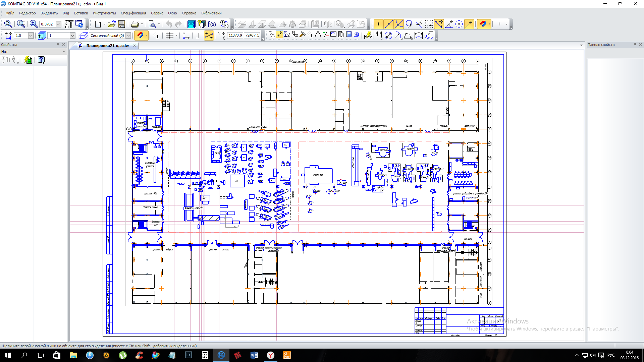Close the Планировка21 ц. .cdw tab
644x362 pixels.
click(x=135, y=46)
